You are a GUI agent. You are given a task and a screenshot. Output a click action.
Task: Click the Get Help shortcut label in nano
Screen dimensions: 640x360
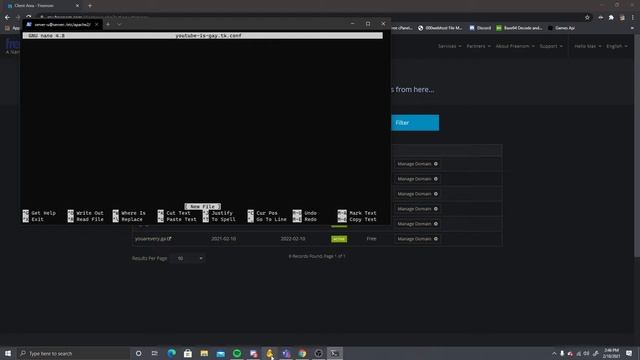coord(44,213)
